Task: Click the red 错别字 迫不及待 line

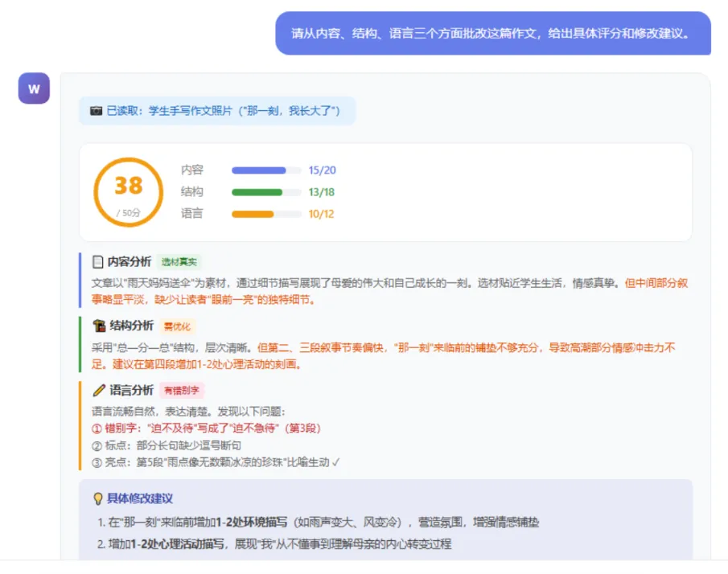Action: point(206,428)
